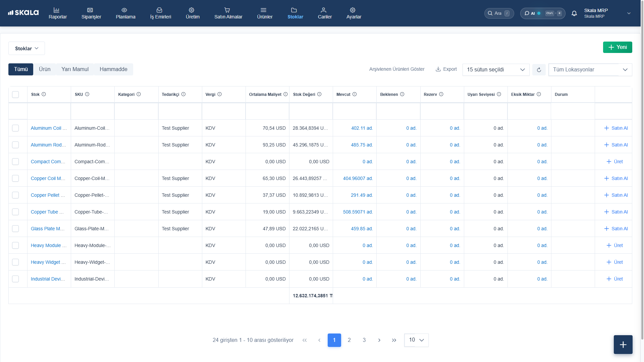Select the Yarı Mamul tab

75,69
